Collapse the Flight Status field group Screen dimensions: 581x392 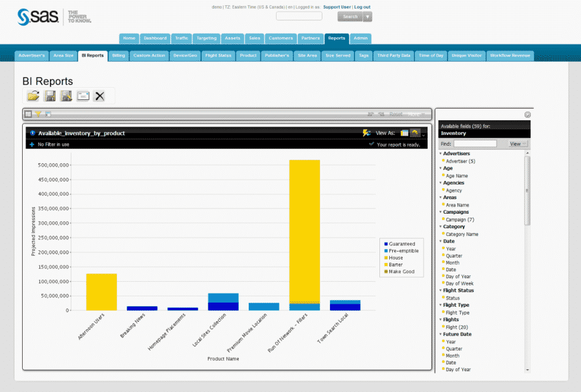click(440, 290)
